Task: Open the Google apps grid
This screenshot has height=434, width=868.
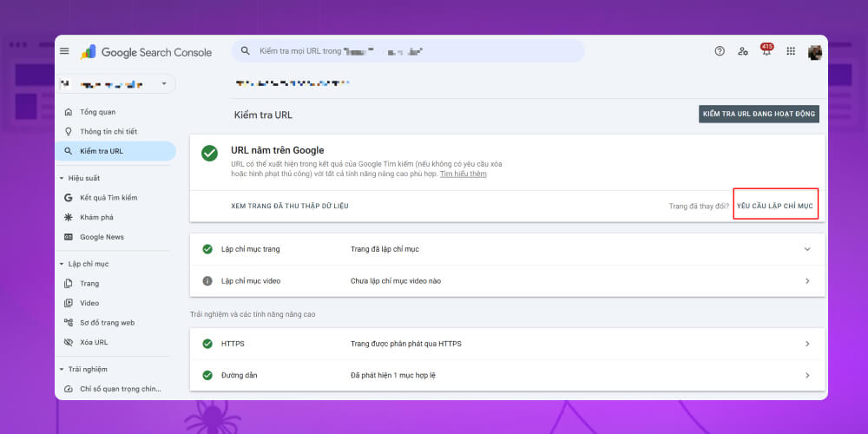Action: click(x=791, y=51)
